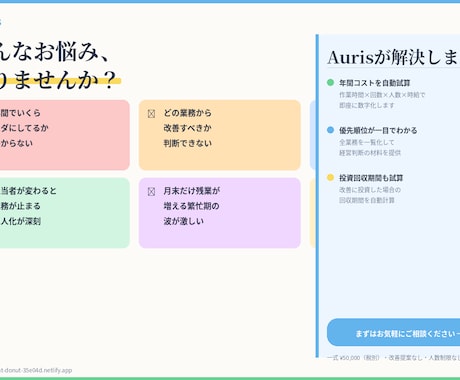Click the text 改善に投資した場合の
The height and width of the screenshot is (380, 460).
pos(370,190)
